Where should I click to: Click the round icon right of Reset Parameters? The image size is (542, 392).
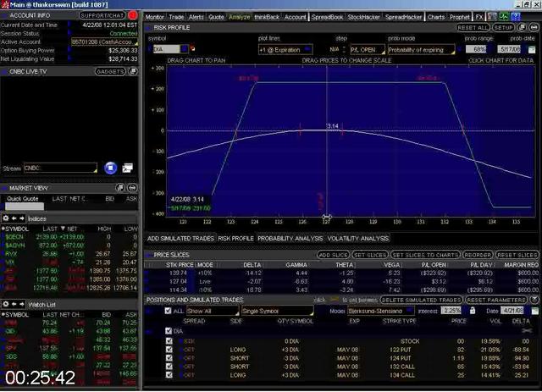pos(534,300)
